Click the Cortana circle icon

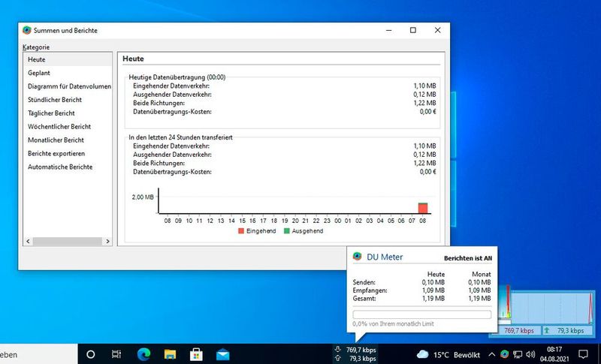click(91, 353)
